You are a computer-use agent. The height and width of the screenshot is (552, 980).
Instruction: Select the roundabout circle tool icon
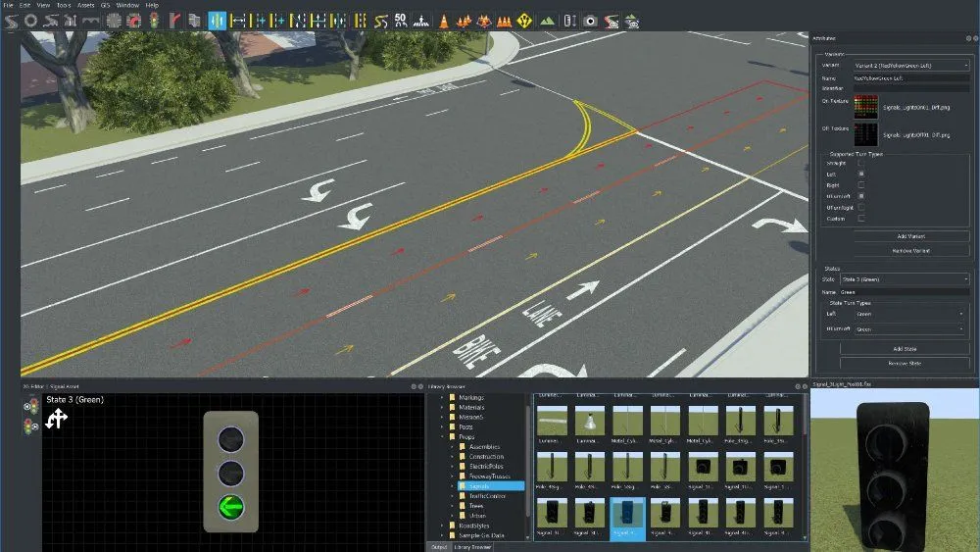[x=30, y=21]
